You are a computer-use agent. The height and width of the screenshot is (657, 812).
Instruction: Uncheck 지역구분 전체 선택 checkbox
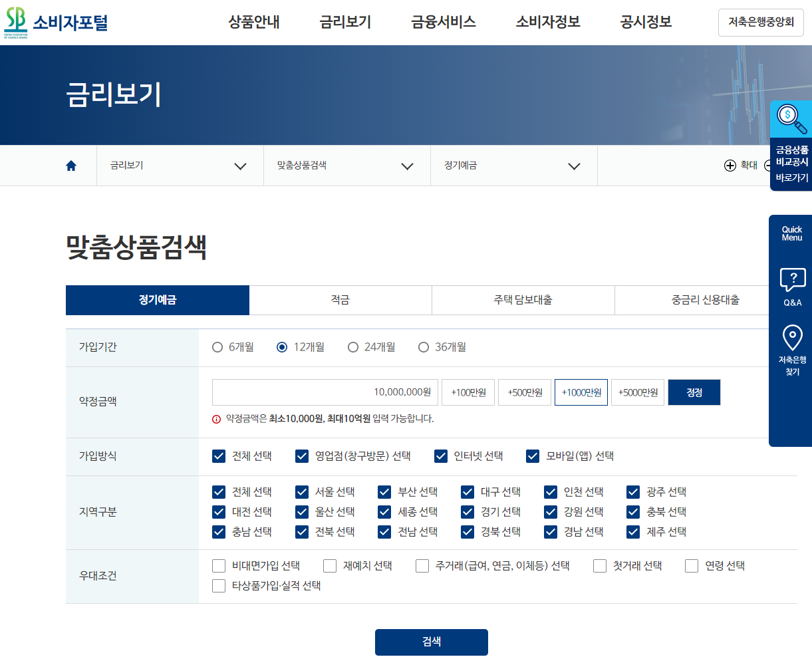point(219,492)
